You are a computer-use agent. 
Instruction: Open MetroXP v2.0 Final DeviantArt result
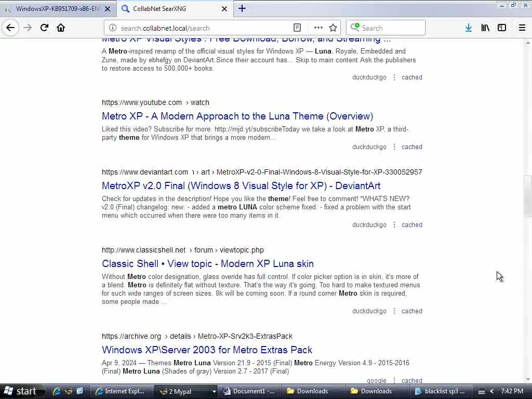tap(241, 186)
